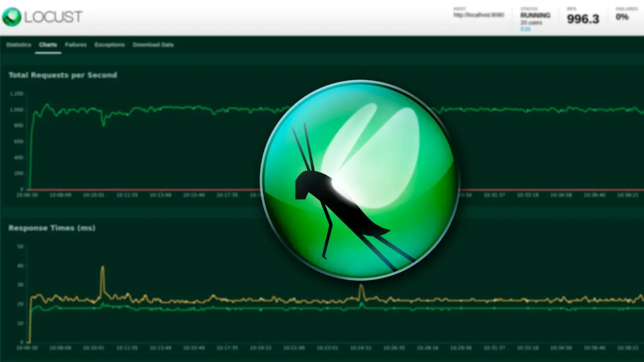Open the Statistics tab
644x362 pixels.
point(19,45)
